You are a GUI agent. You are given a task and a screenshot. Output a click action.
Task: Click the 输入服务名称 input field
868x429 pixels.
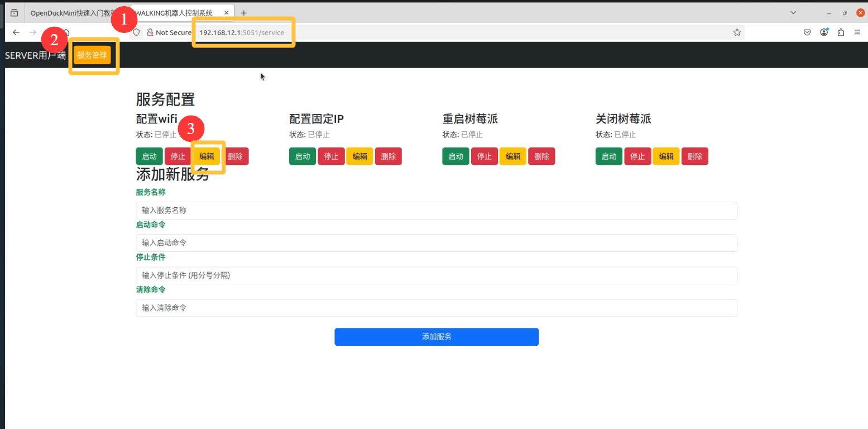(x=436, y=211)
